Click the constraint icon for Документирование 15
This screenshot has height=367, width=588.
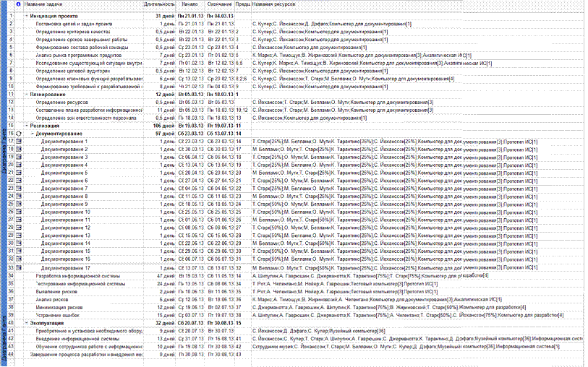(x=19, y=251)
